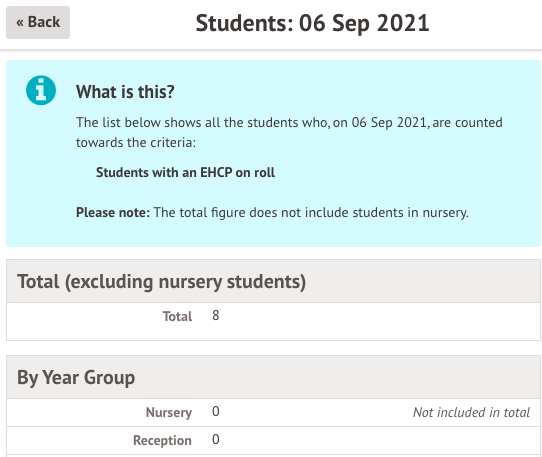Click the Nursery count value 0
The height and width of the screenshot is (457, 542).
click(216, 411)
